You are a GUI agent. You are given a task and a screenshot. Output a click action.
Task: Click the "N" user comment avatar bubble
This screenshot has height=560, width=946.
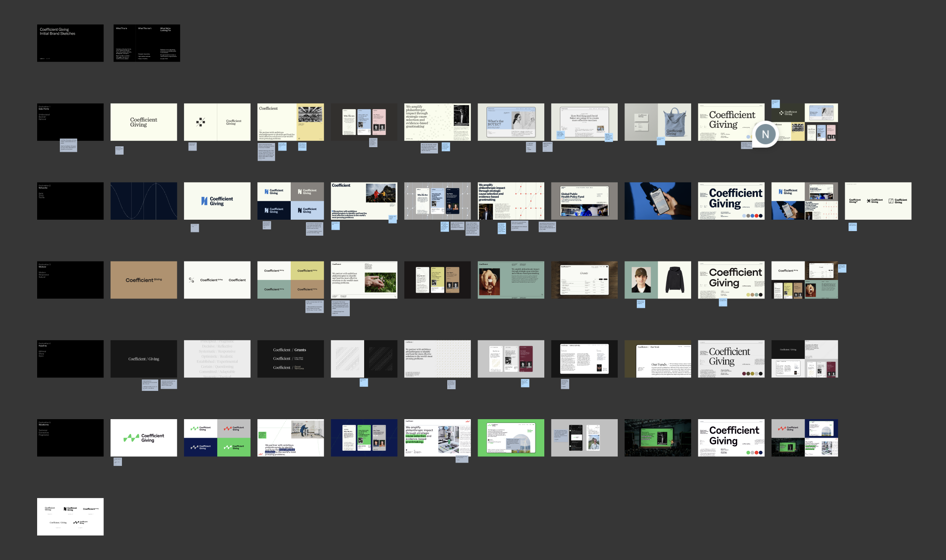click(765, 134)
